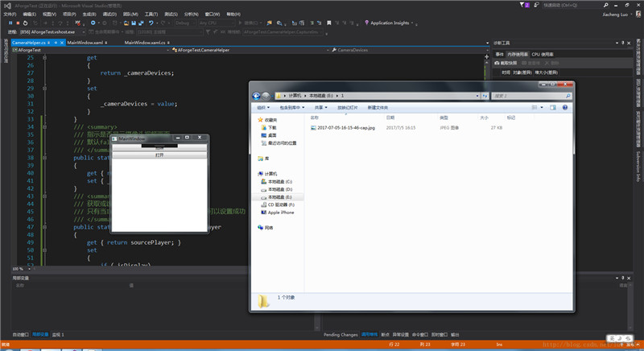The width and height of the screenshot is (644, 351).
Task: Collapse the property block at line 38
Action: point(45,158)
